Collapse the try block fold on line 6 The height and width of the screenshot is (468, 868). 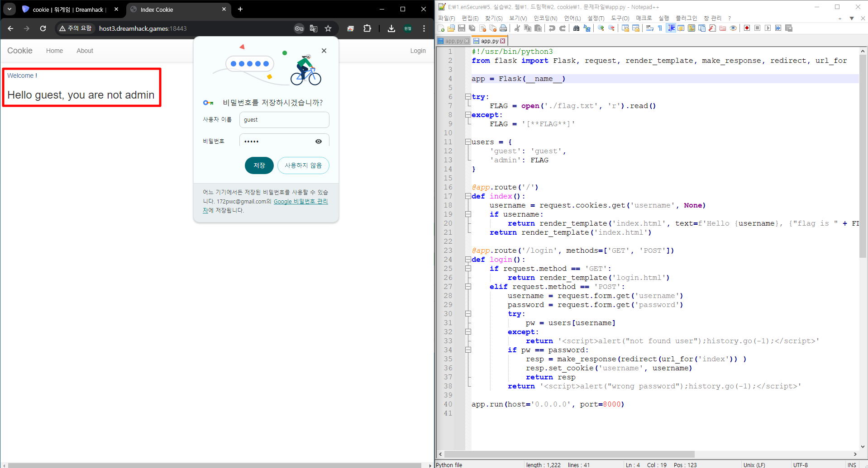tap(468, 97)
